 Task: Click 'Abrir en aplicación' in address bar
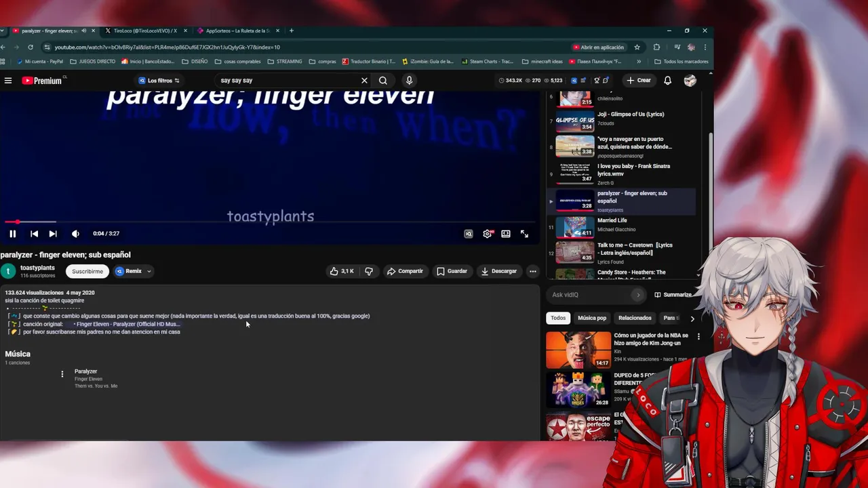[x=598, y=47]
